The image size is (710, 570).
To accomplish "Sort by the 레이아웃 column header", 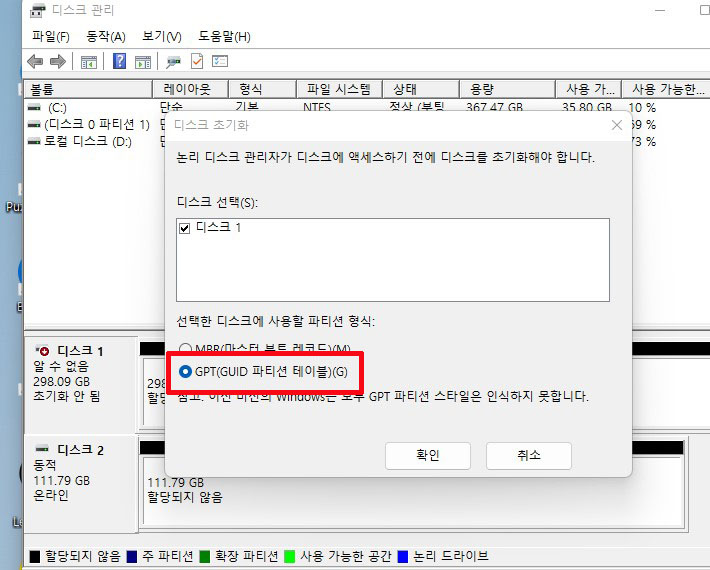I will click(190, 89).
